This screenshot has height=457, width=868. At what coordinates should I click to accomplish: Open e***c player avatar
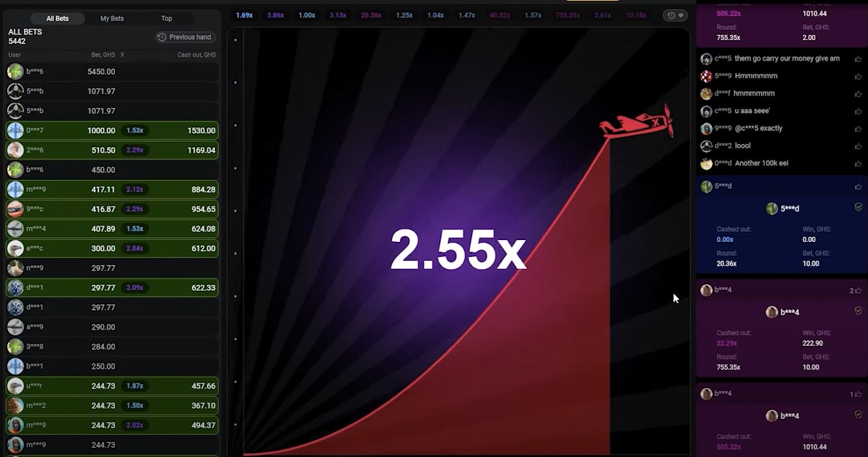15,249
